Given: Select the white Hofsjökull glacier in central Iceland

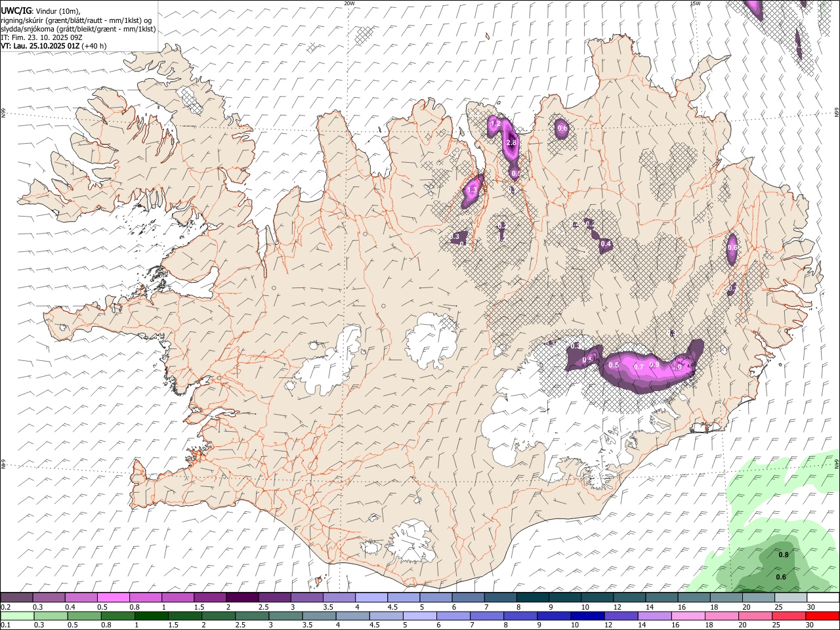Looking at the screenshot, I should 431,341.
